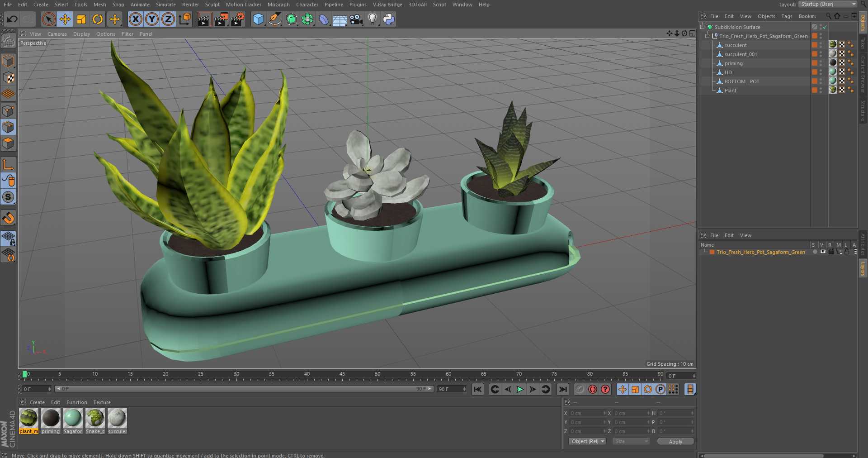Enable Polygons mode in left toolbar

pos(8,144)
